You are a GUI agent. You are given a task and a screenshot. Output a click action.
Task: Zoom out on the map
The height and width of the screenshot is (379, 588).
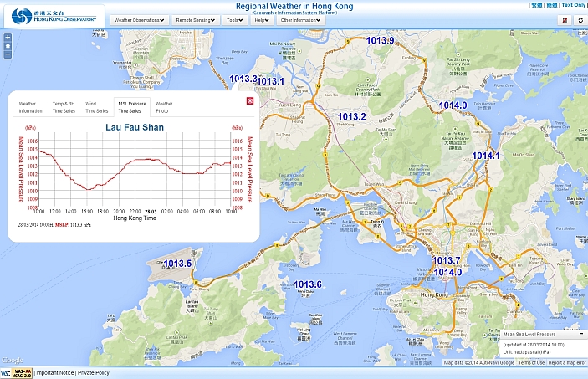coord(8,54)
